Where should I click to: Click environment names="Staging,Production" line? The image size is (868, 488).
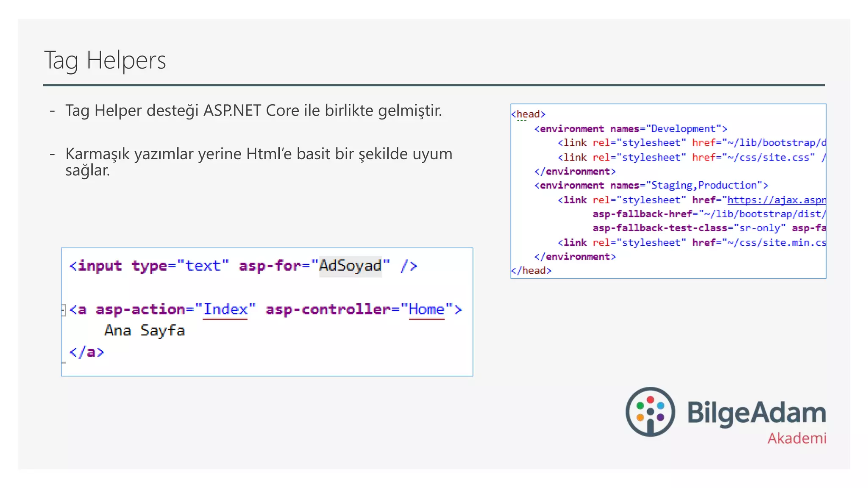[x=651, y=186]
